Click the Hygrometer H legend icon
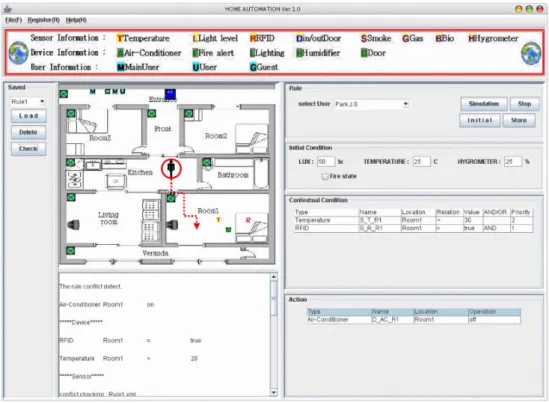 pyautogui.click(x=471, y=39)
